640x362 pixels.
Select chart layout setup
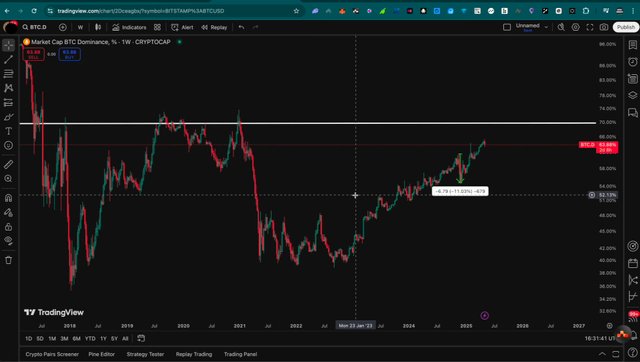pos(507,27)
